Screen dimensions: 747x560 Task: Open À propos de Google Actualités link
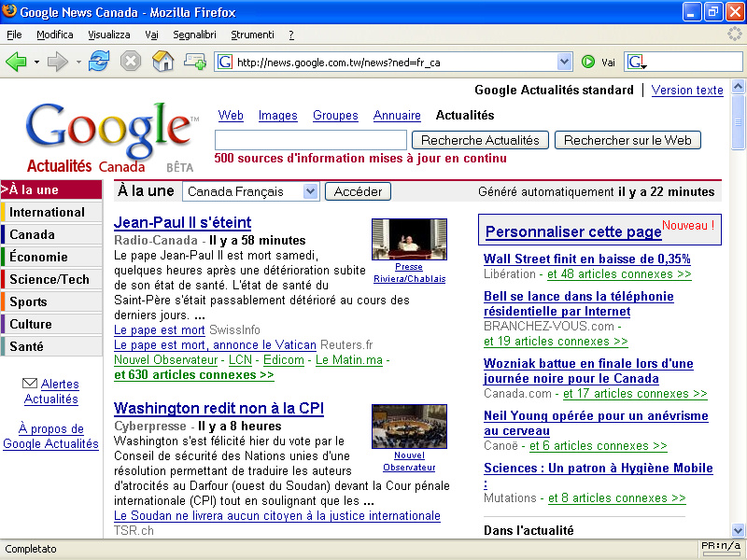pyautogui.click(x=50, y=436)
